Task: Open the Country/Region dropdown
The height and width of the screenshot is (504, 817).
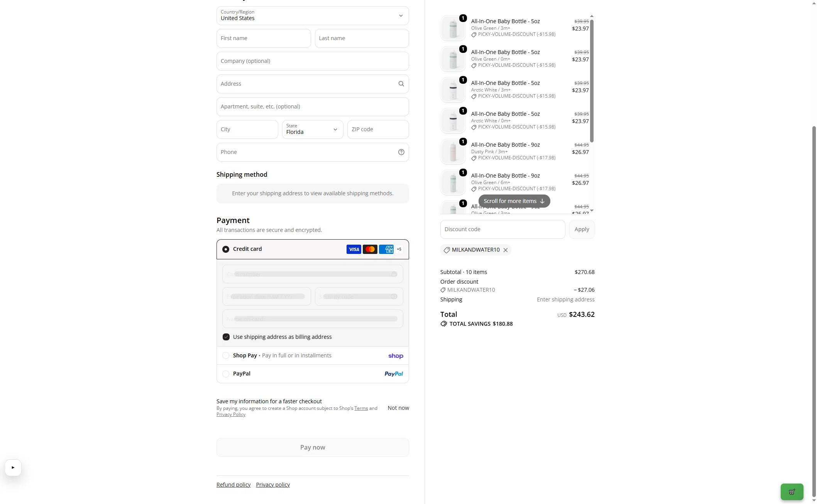Action: (x=313, y=15)
